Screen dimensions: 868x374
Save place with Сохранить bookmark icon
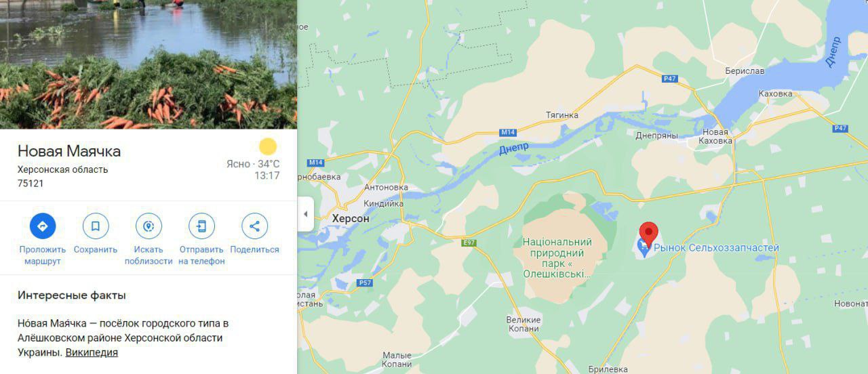[96, 226]
